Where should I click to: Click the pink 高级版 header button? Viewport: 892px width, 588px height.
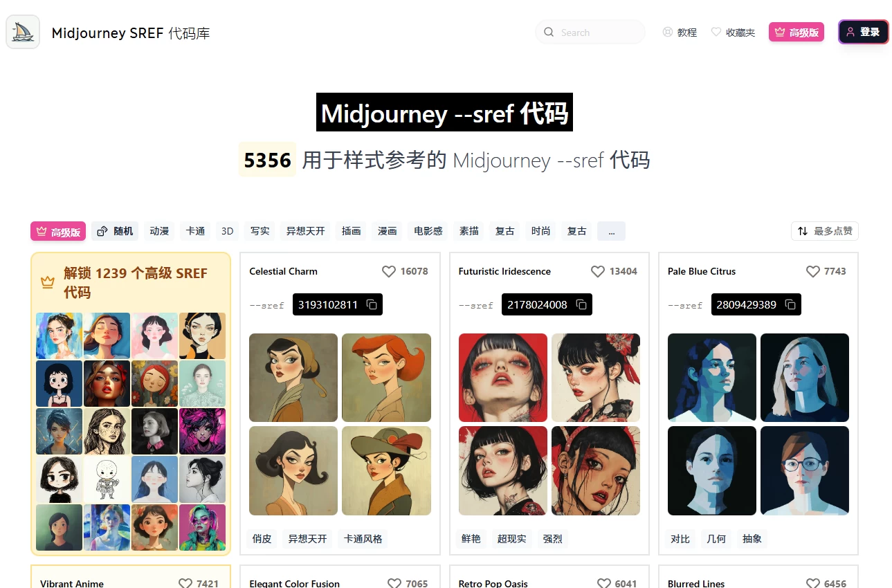(797, 32)
